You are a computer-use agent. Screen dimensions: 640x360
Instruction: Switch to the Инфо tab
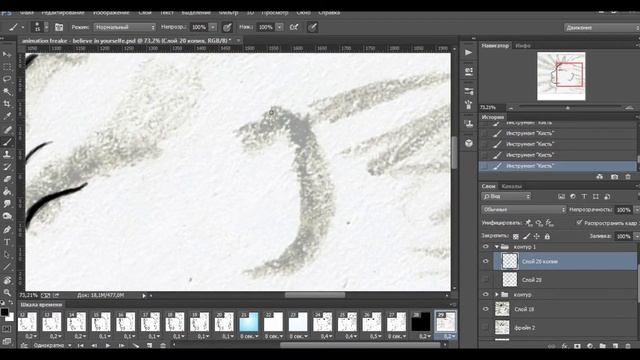point(523,46)
